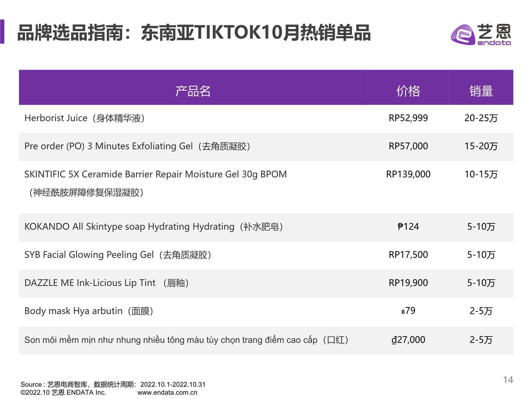The image size is (532, 399).
Task: Click the price RP52,999
Action: tap(408, 118)
